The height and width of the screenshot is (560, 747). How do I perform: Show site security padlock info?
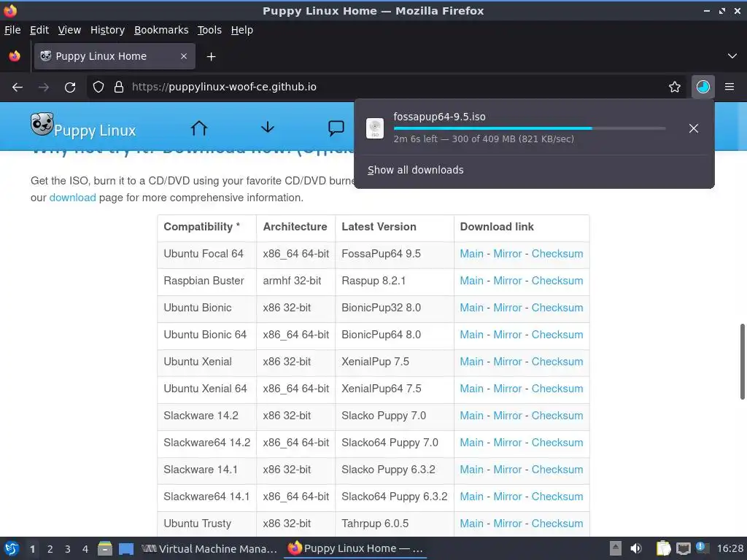(119, 87)
